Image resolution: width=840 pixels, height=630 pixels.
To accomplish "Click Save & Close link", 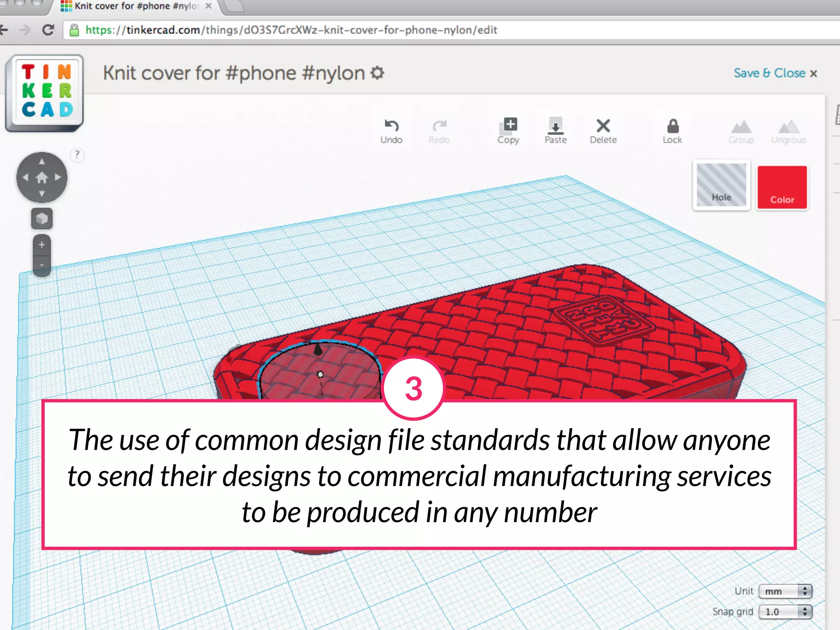I will click(775, 73).
